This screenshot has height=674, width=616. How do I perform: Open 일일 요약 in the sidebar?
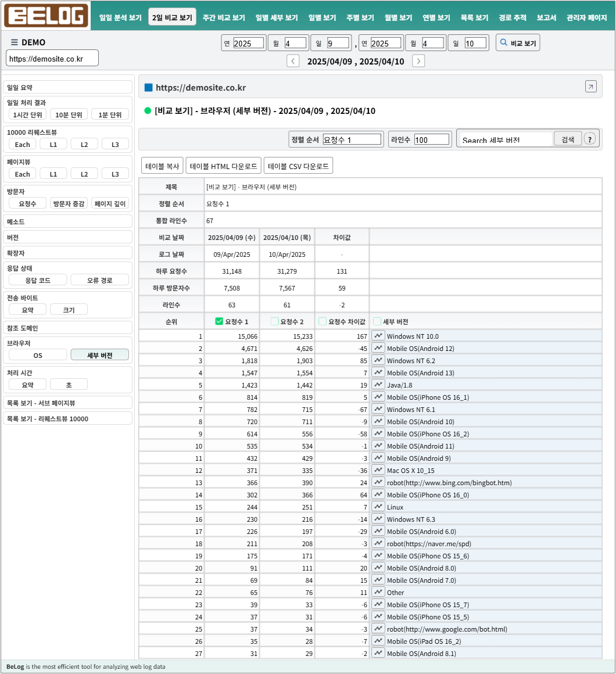pyautogui.click(x=67, y=87)
